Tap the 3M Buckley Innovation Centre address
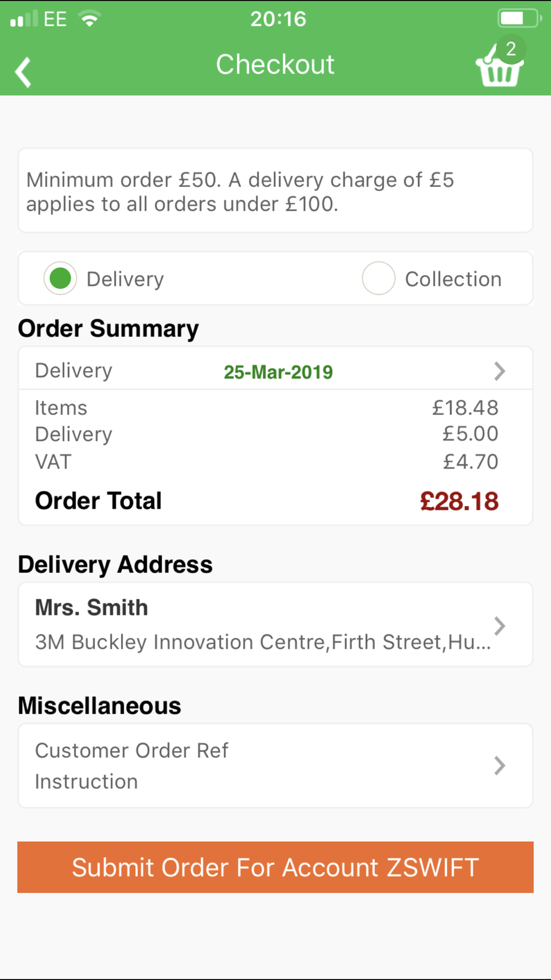This screenshot has width=551, height=980. pyautogui.click(x=262, y=642)
